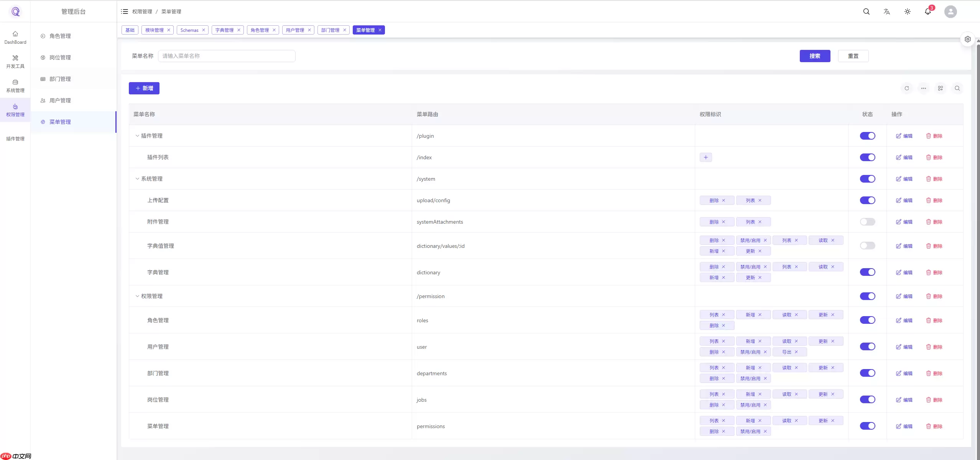Toggle status switch for 用户管理 row
Screen dimensions: 980x460
867,346
